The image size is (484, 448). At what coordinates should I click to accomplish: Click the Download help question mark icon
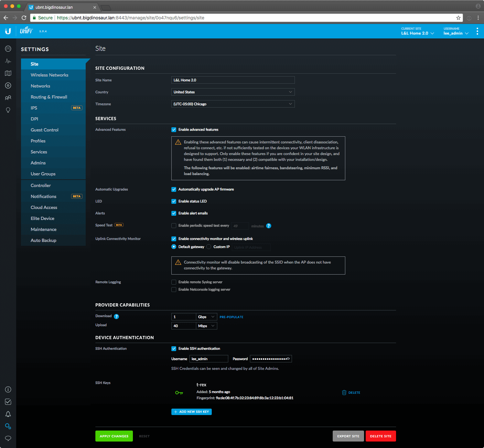pos(116,317)
